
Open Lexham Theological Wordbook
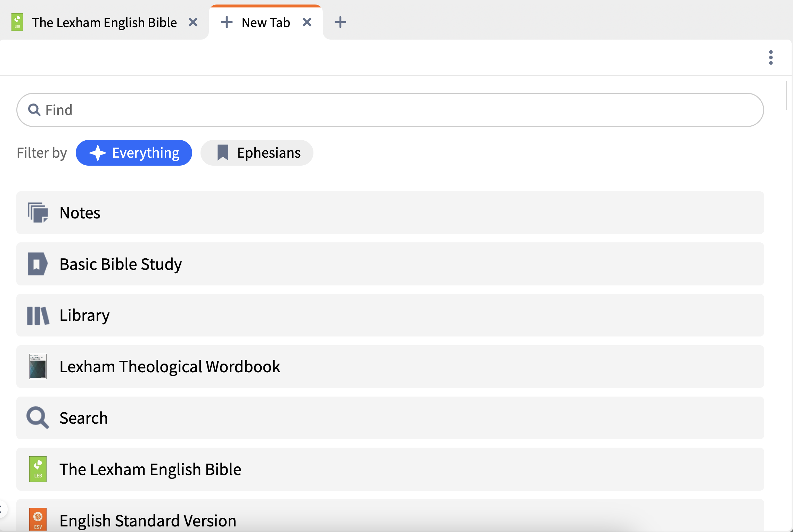click(x=390, y=366)
